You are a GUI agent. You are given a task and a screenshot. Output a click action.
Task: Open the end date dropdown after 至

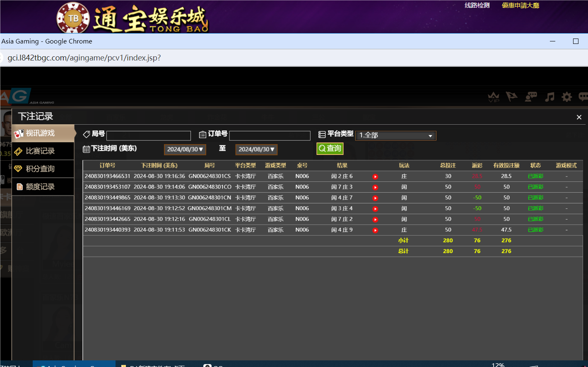(256, 150)
